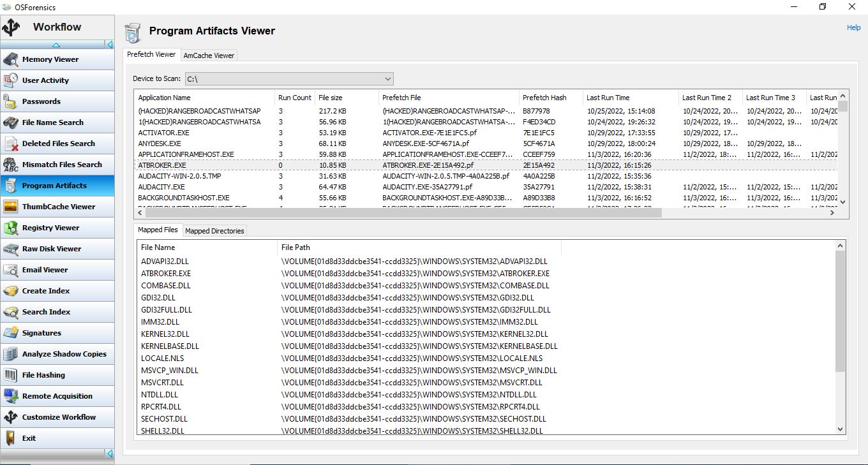Open the ThumbCache Viewer

click(57, 207)
